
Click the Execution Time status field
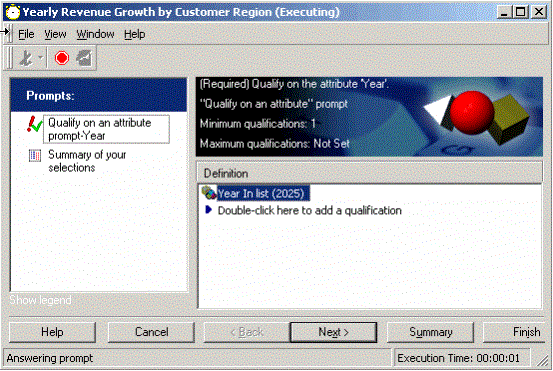pos(462,358)
